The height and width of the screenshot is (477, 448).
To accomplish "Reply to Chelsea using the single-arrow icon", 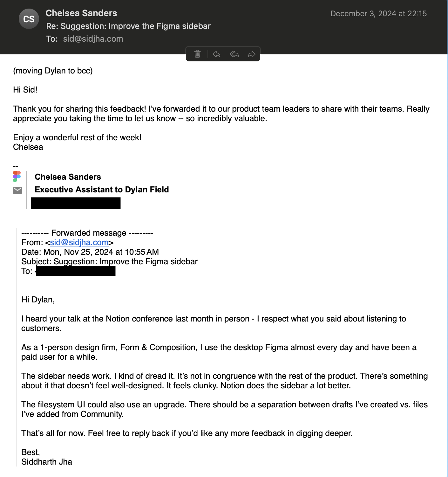I will [217, 54].
